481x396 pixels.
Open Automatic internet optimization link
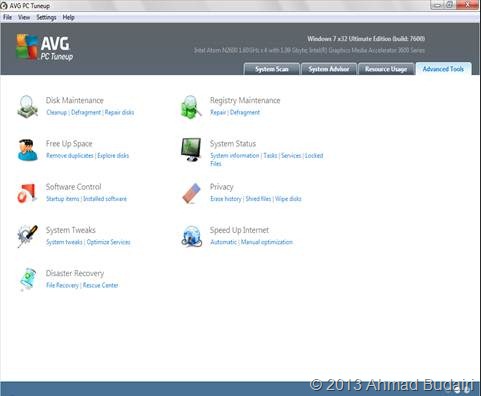[224, 242]
